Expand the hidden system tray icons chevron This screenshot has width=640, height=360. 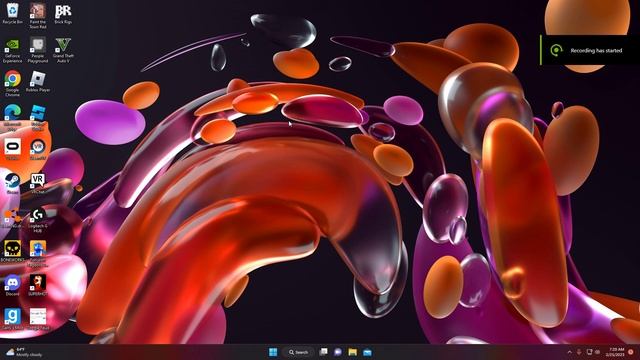coord(569,352)
